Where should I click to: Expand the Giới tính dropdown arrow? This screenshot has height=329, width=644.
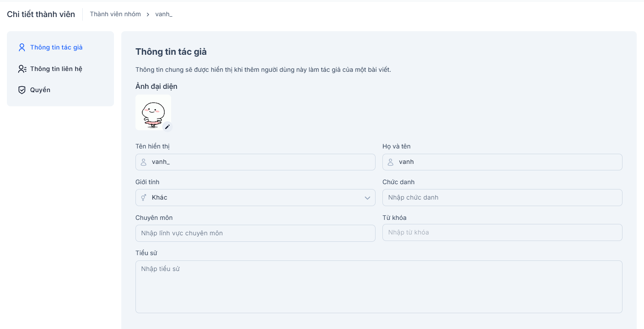coord(367,198)
